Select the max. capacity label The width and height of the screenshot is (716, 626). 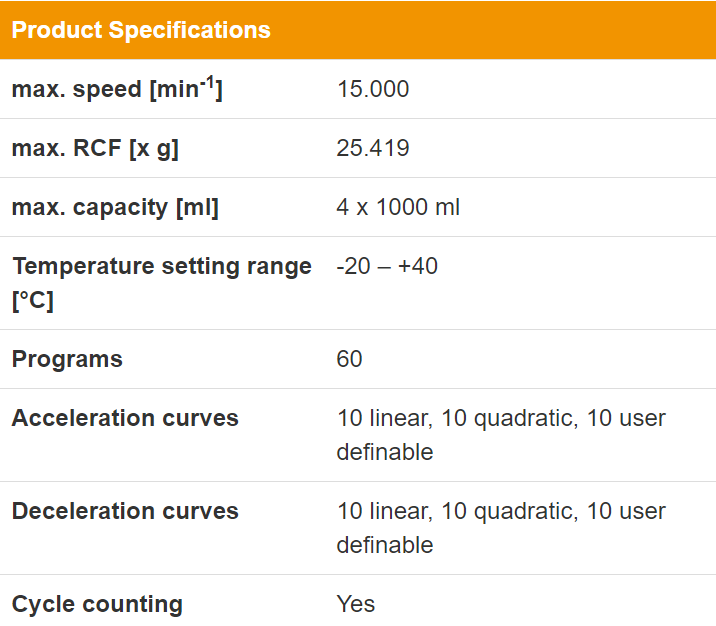115,207
